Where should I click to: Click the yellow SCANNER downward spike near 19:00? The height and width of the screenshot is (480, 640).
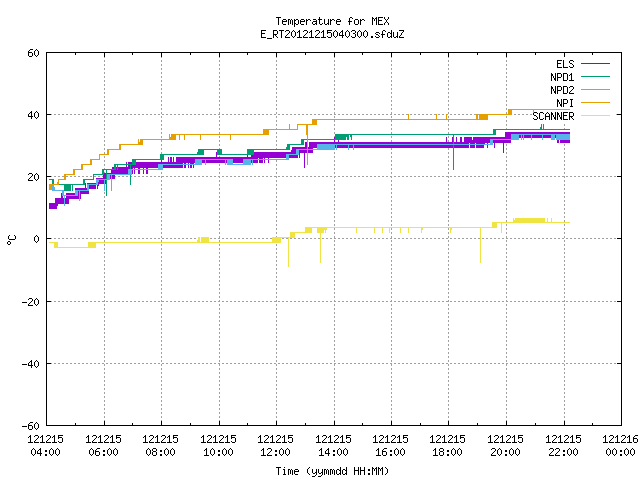[x=480, y=245]
